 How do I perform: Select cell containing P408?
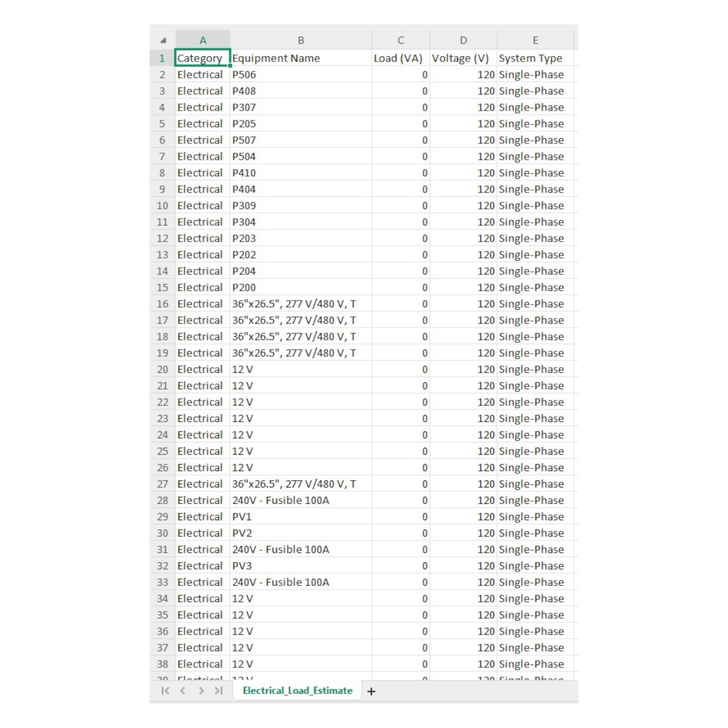[301, 91]
